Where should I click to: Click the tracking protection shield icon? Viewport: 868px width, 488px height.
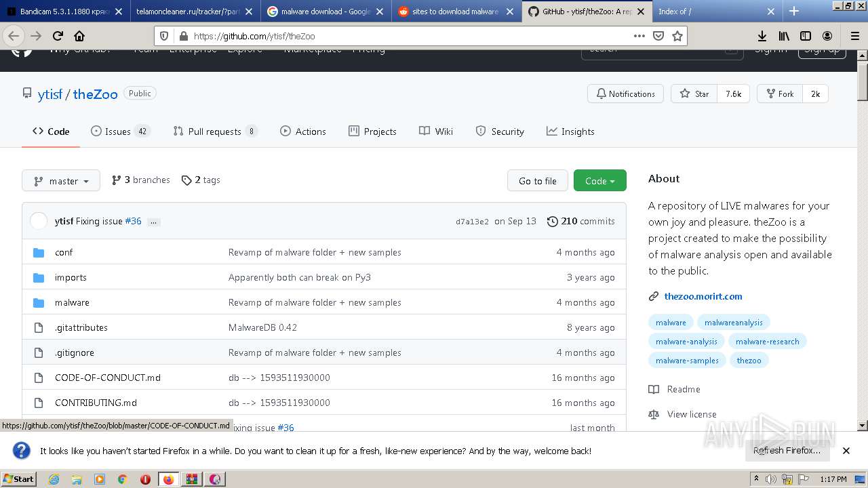[165, 36]
